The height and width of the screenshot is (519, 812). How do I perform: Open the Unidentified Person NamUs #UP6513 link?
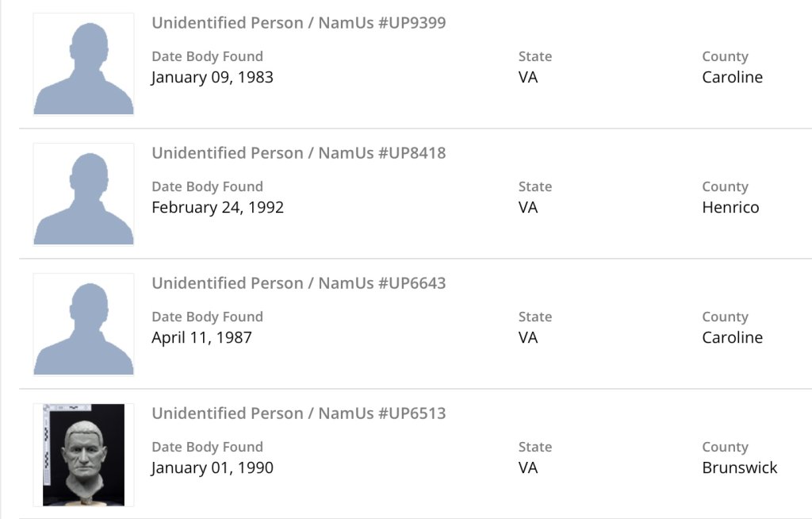(x=299, y=413)
